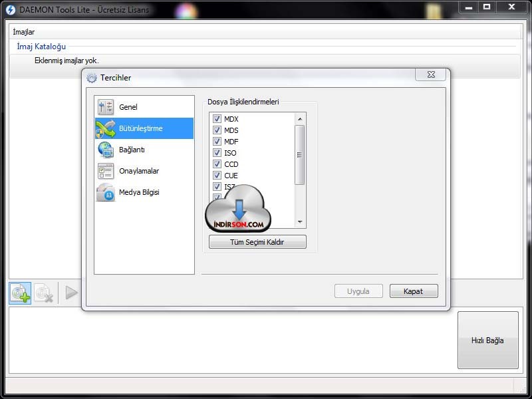Go to the Onaylamalar tab

tap(144, 171)
